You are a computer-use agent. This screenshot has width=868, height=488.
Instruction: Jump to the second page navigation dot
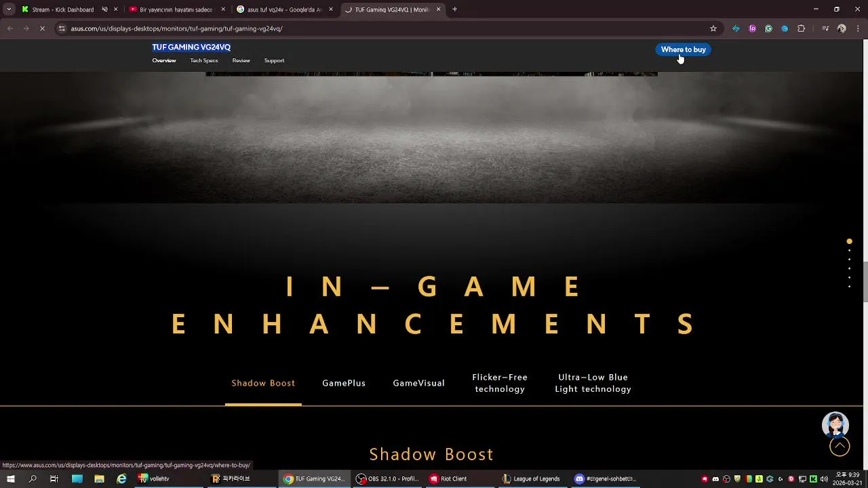(x=849, y=251)
